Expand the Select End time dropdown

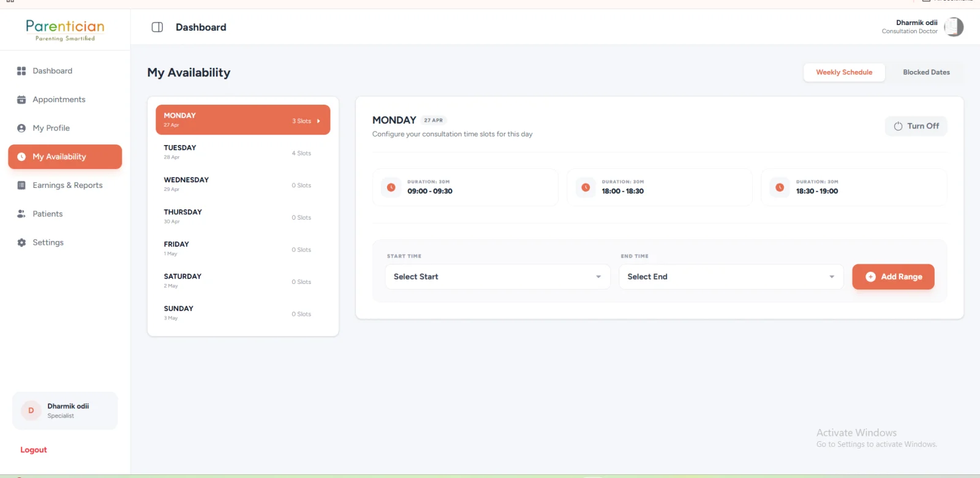point(731,277)
